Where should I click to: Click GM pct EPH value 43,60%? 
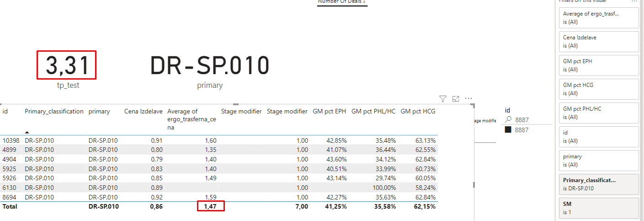tap(336, 159)
